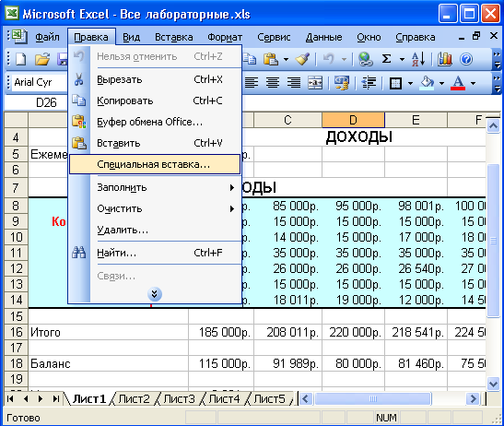This screenshot has height=426, width=504.
Task: Open the Формат menu
Action: point(225,37)
